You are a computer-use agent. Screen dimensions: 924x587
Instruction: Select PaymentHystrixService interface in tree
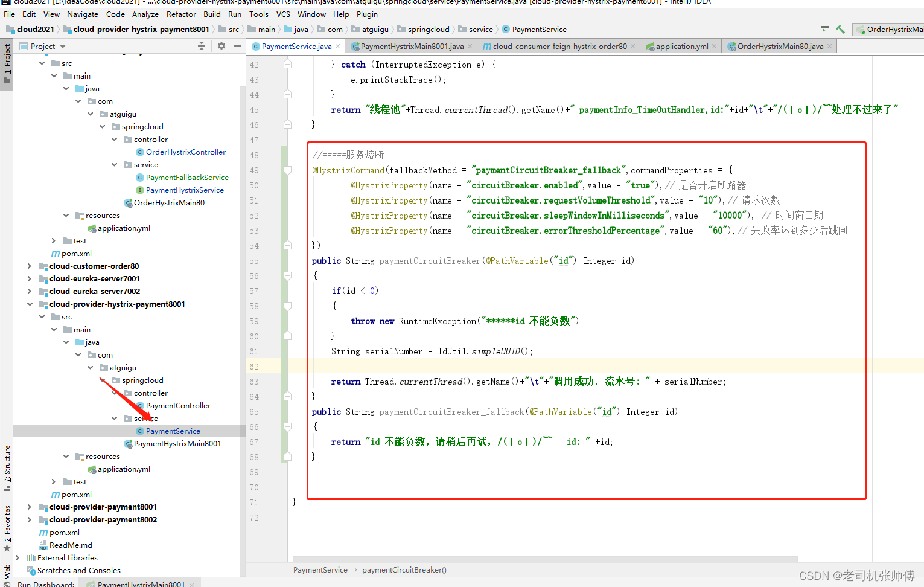[x=185, y=190]
